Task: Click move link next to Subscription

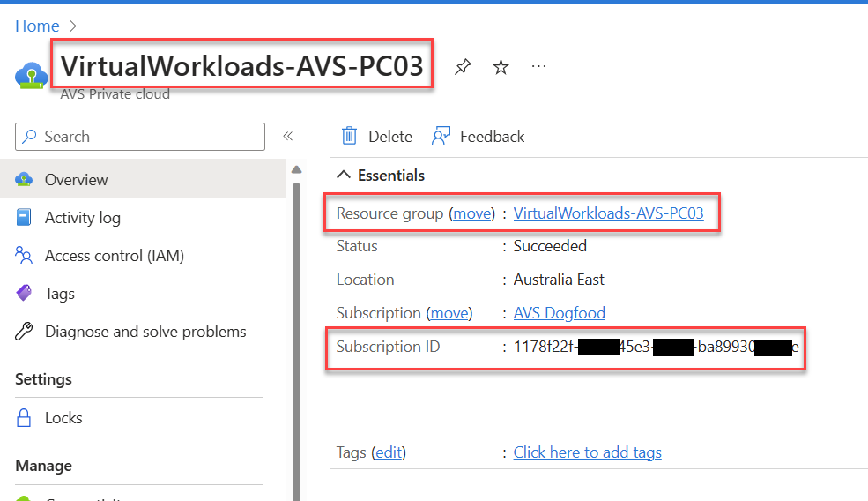Action: tap(449, 313)
